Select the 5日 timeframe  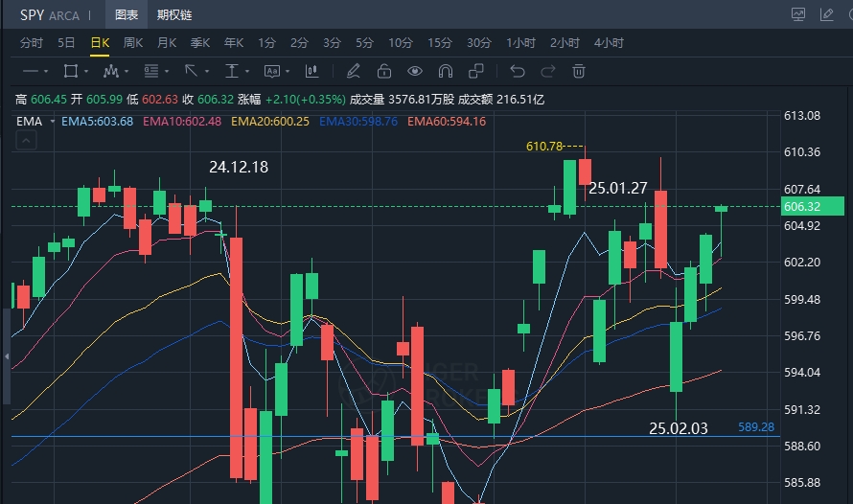66,43
